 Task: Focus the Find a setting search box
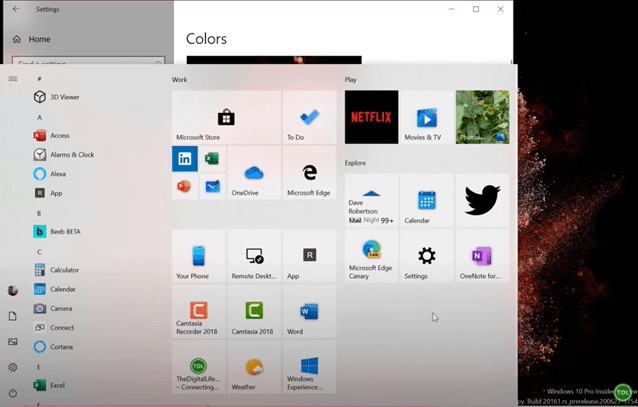[x=89, y=60]
